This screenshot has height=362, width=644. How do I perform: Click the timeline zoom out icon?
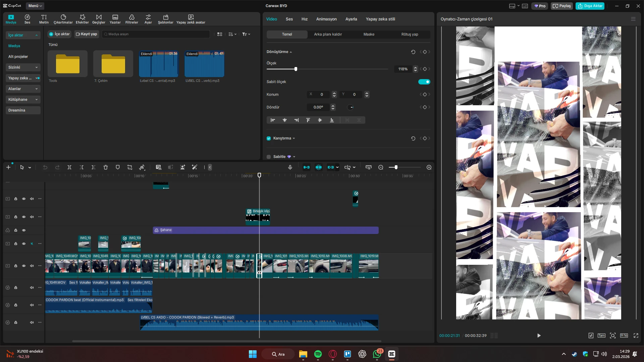point(381,167)
